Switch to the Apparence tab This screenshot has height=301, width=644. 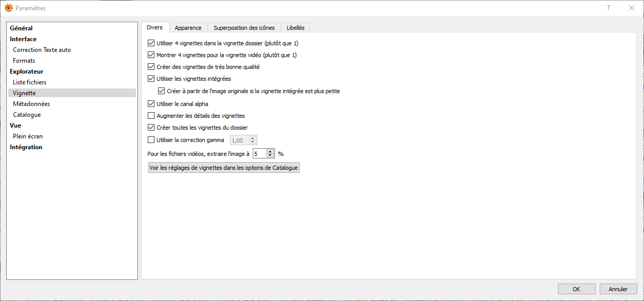point(188,28)
